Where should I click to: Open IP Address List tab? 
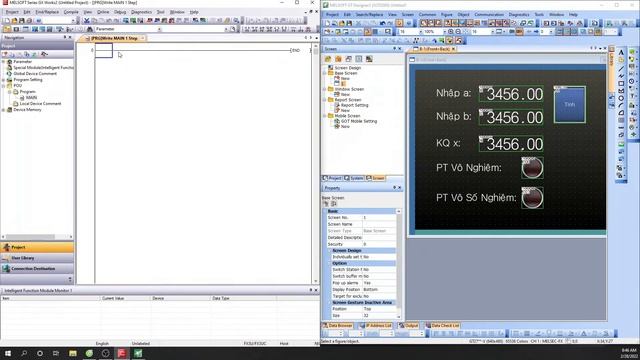(376, 326)
